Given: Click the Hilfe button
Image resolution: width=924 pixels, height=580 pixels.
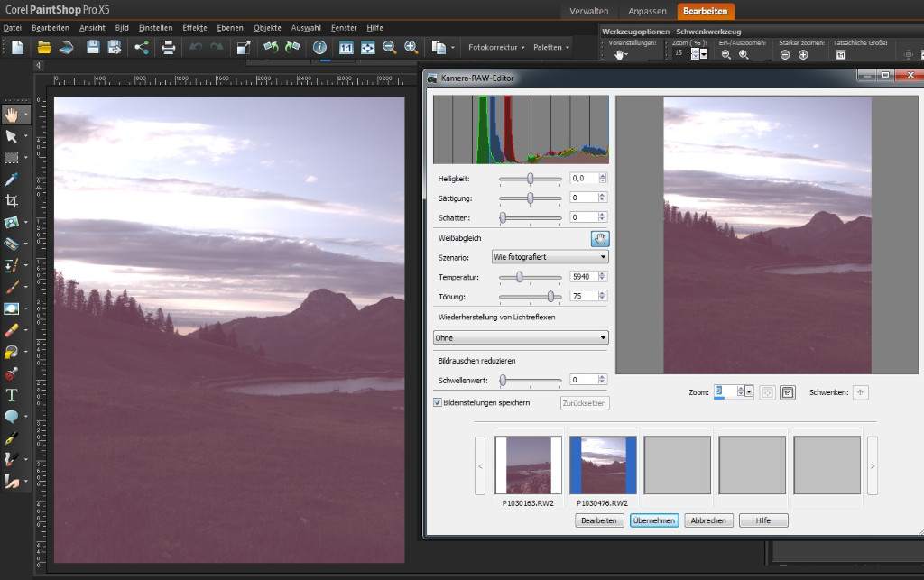Looking at the screenshot, I should pyautogui.click(x=763, y=520).
